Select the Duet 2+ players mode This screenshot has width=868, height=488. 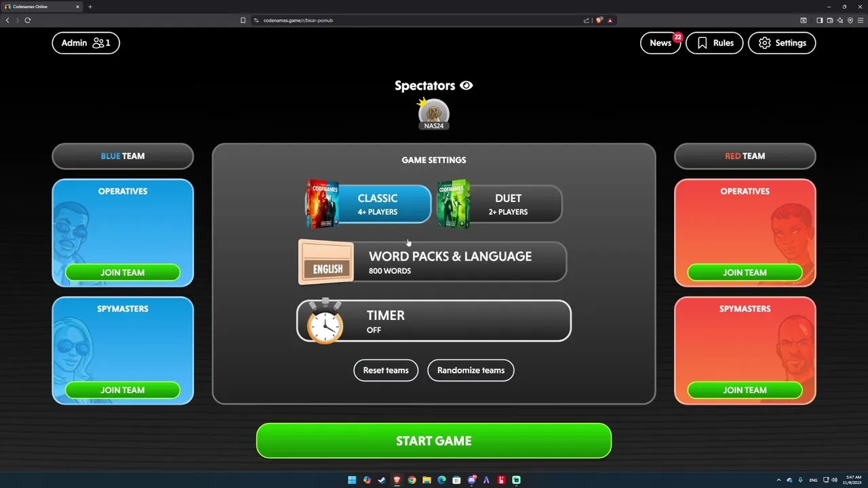pos(500,204)
